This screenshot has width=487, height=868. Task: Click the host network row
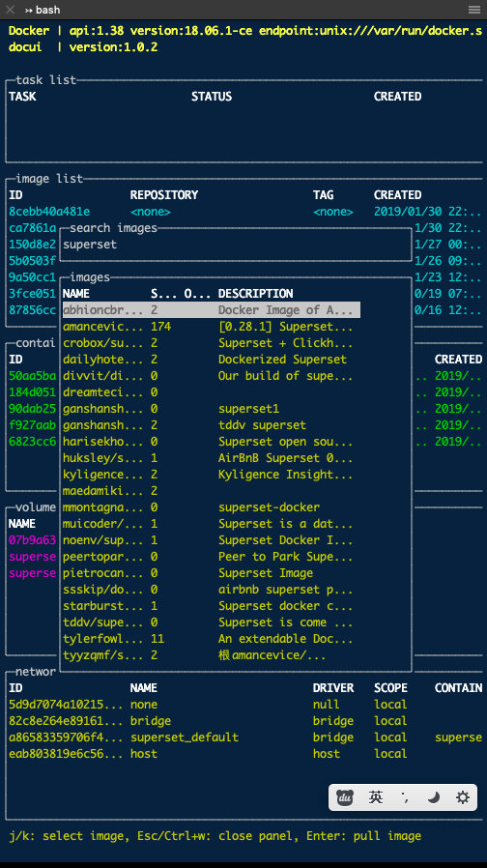(x=243, y=753)
